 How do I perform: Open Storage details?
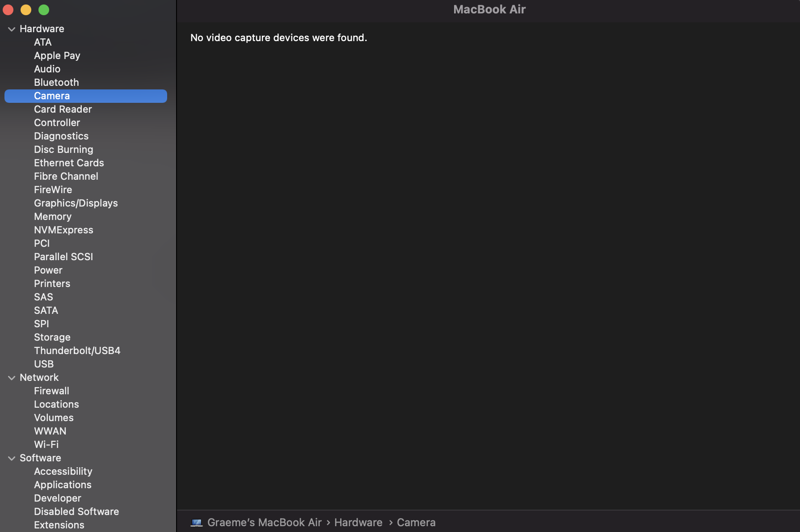click(x=52, y=337)
